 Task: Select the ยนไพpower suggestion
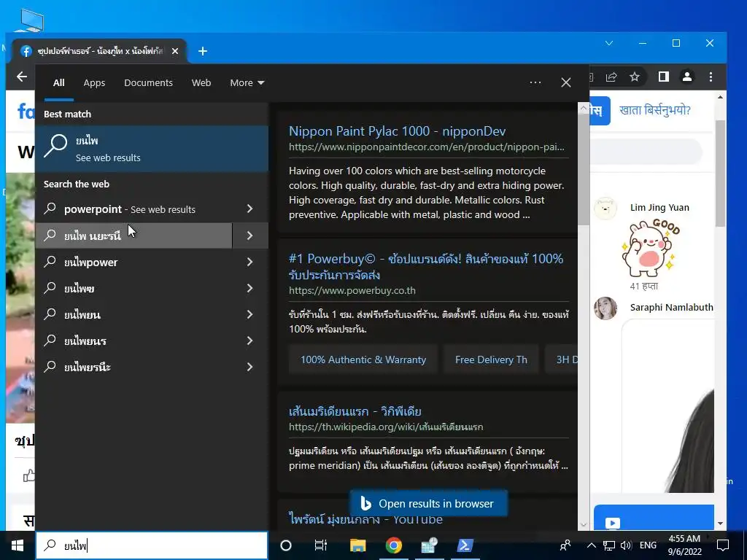tap(134, 262)
